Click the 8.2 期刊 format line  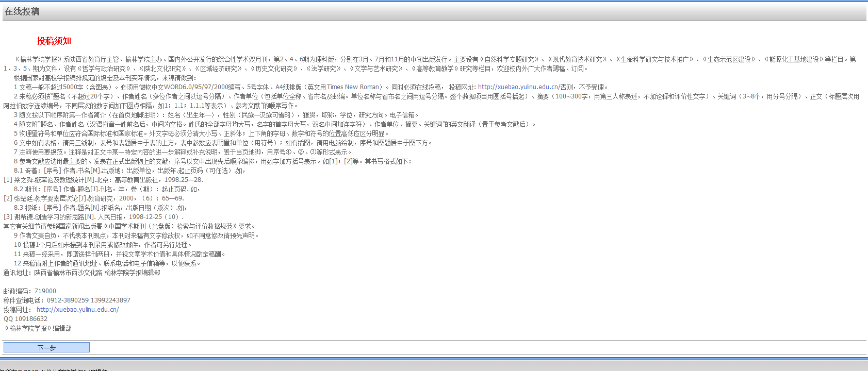[x=107, y=189]
